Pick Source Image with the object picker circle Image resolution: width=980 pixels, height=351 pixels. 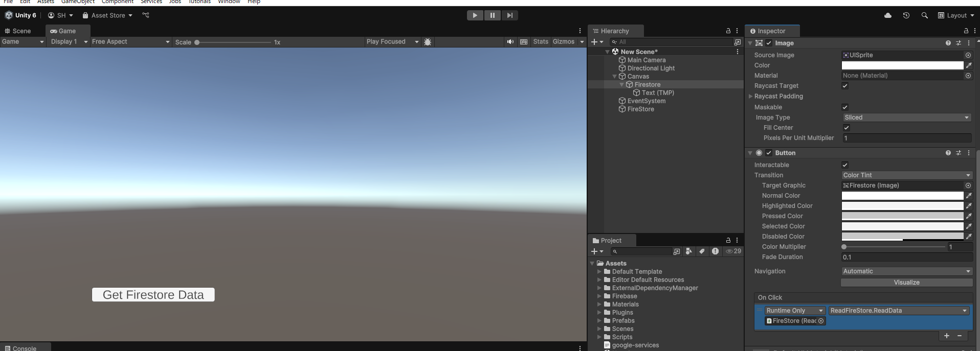click(968, 55)
